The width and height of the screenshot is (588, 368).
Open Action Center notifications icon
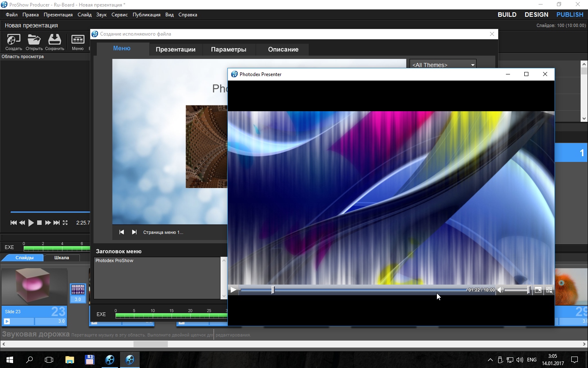(x=575, y=360)
